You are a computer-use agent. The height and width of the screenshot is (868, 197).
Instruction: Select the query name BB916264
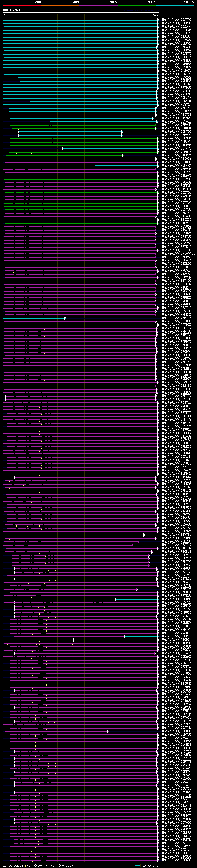coord(11,10)
